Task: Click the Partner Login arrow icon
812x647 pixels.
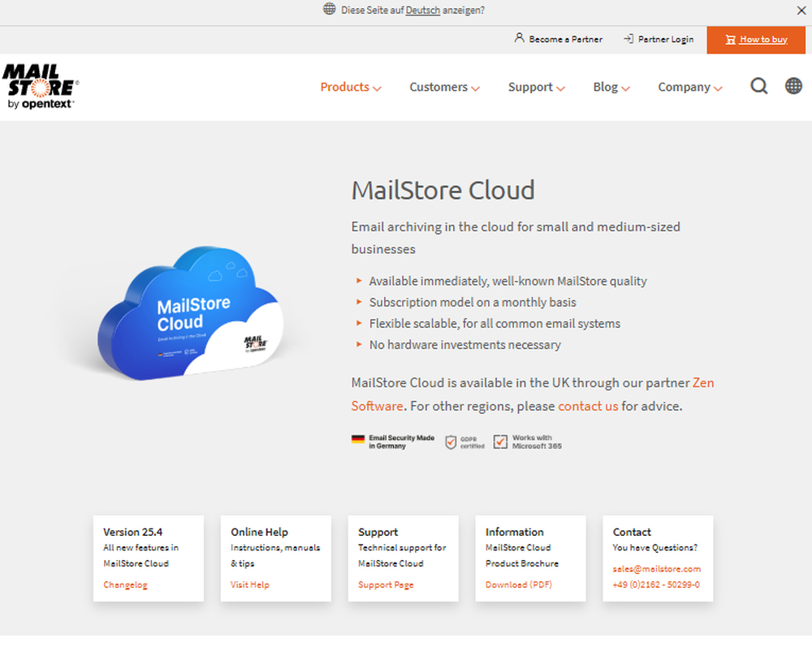Action: (627, 38)
